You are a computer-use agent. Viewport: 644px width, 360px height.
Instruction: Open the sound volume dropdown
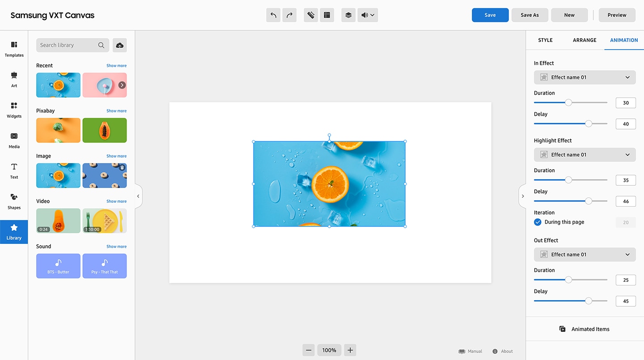pos(368,15)
